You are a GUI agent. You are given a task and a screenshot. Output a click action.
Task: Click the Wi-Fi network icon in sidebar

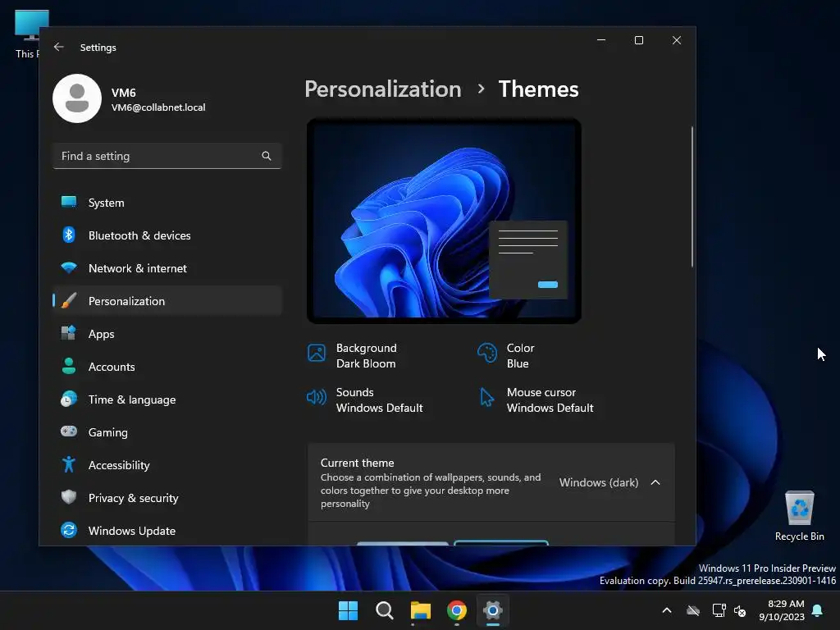(69, 267)
